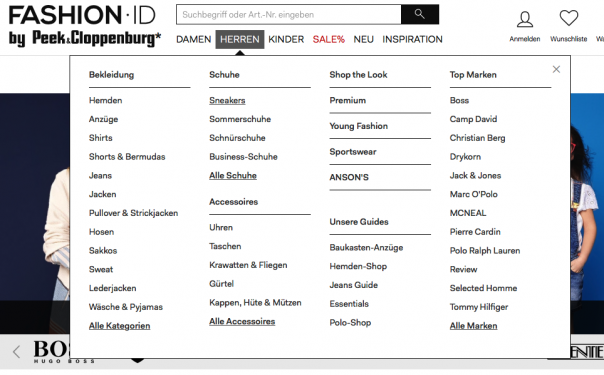Open the DAMEN menu
604x375 pixels.
194,39
